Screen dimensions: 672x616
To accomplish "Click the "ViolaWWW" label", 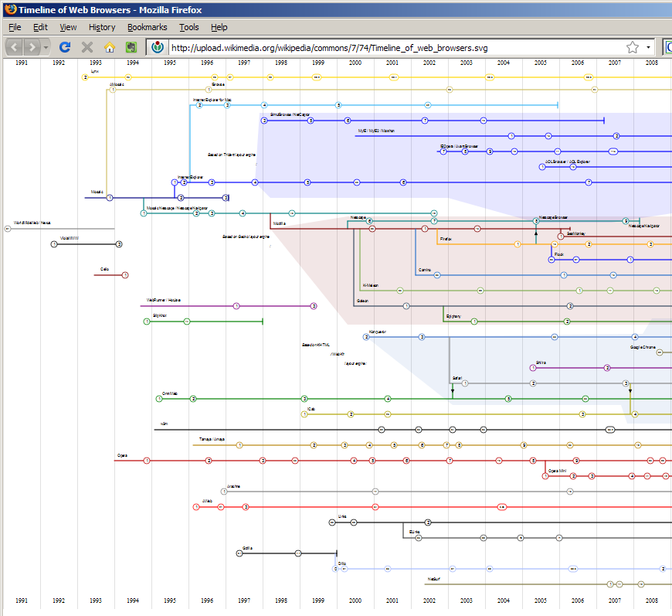I will (x=69, y=238).
